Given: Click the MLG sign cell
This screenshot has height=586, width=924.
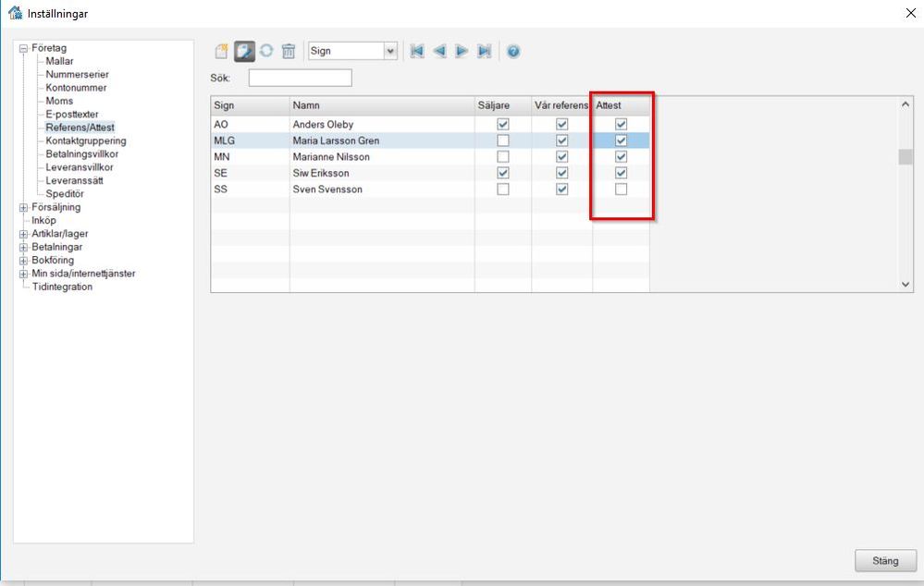Looking at the screenshot, I should 250,140.
